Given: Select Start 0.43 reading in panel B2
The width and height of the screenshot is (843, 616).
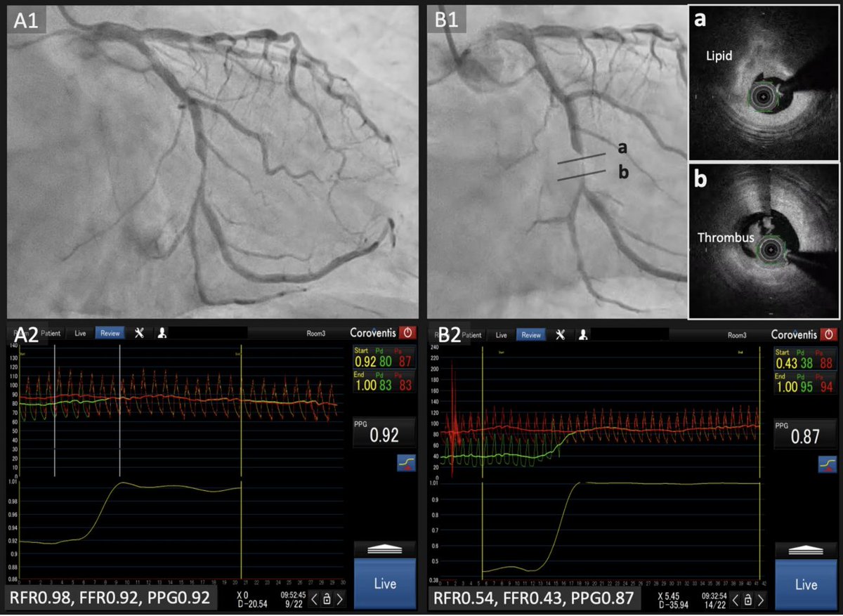Looking at the screenshot, I should (806, 358).
